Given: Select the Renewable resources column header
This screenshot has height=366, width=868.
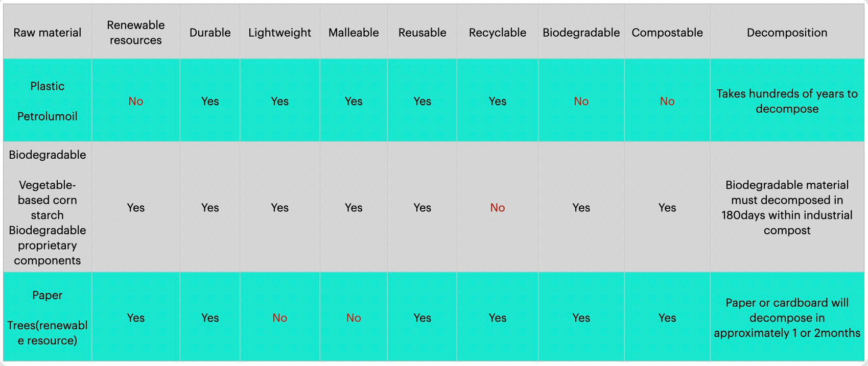Looking at the screenshot, I should tap(136, 32).
